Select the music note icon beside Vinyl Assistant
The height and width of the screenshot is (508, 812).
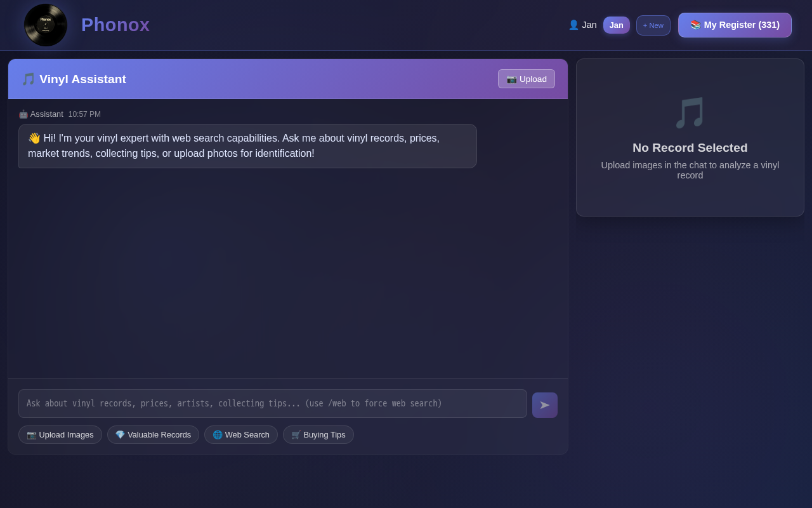[29, 79]
